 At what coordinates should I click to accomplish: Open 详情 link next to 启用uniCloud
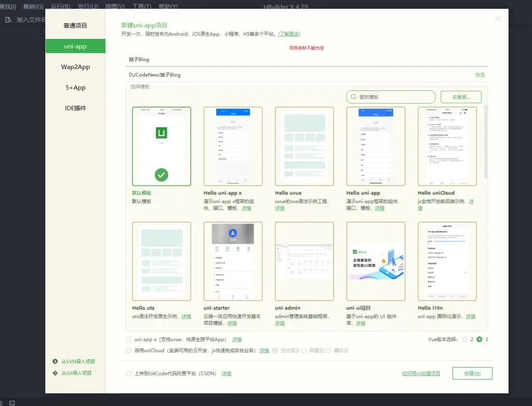coord(264,351)
